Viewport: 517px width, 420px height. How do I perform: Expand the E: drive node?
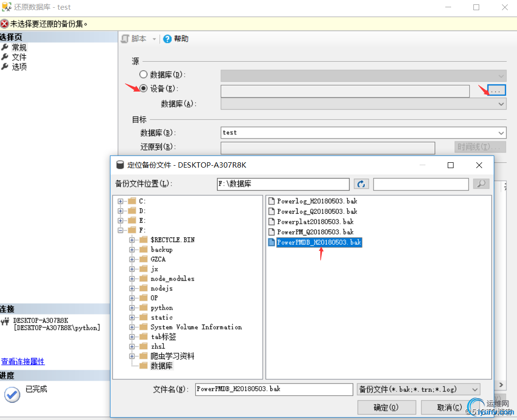120,220
